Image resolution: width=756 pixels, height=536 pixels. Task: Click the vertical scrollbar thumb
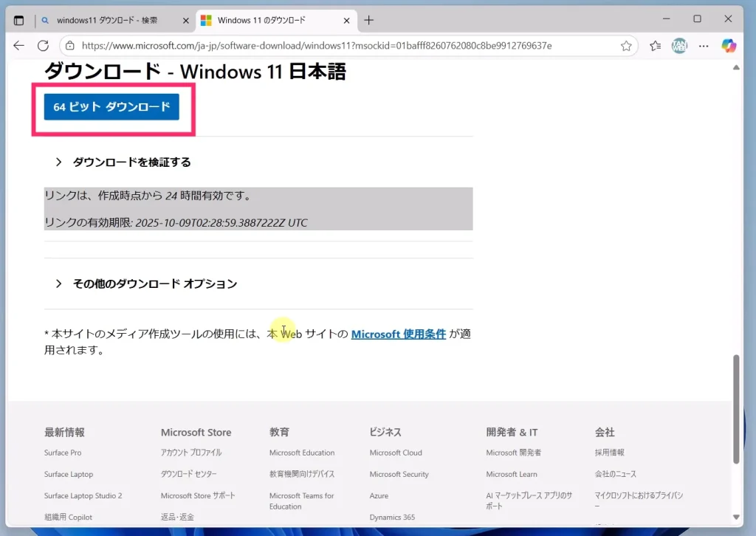(735, 409)
